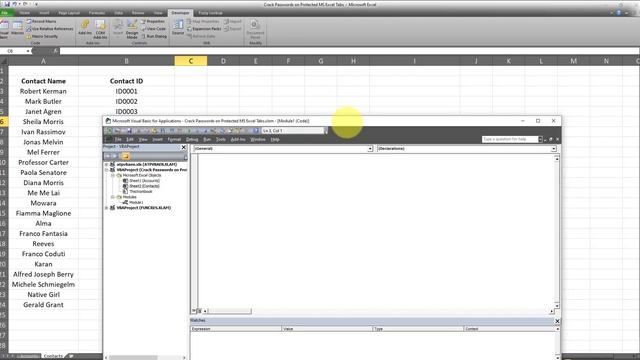640x360 pixels.
Task: Select Sheet2 (Contacts) in project tree
Action: coord(144,186)
